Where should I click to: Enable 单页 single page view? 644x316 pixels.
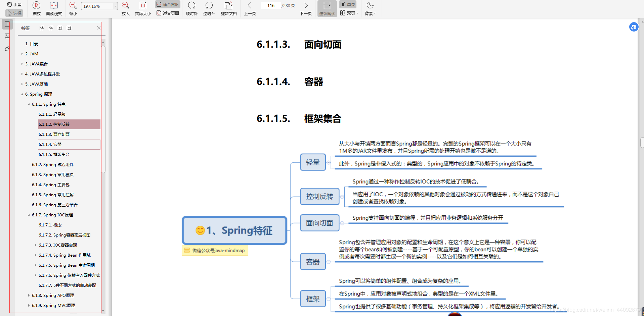pos(348,4)
